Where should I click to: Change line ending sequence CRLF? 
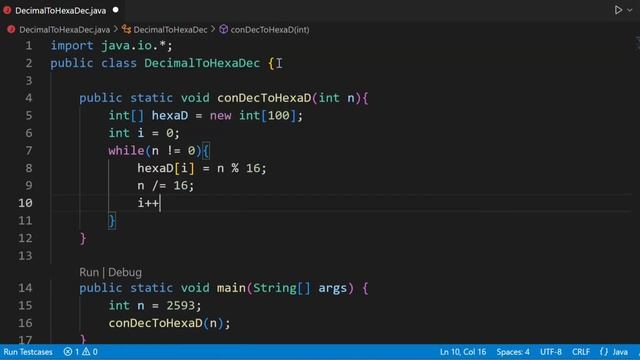click(x=580, y=352)
